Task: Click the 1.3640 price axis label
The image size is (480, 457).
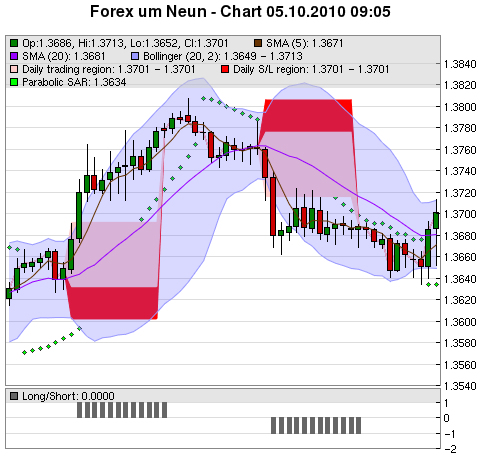Action: point(460,279)
